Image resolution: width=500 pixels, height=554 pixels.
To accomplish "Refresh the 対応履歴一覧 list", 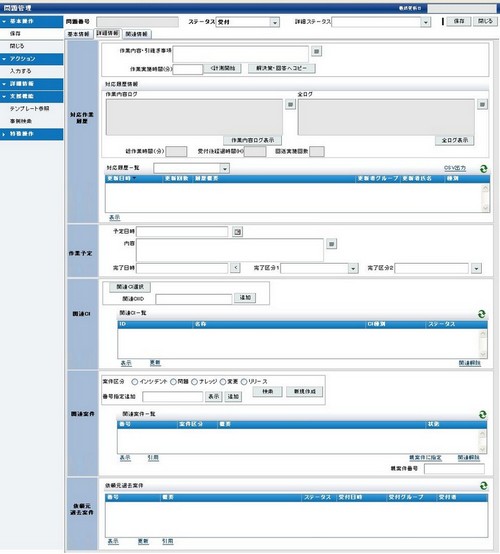I will click(483, 169).
